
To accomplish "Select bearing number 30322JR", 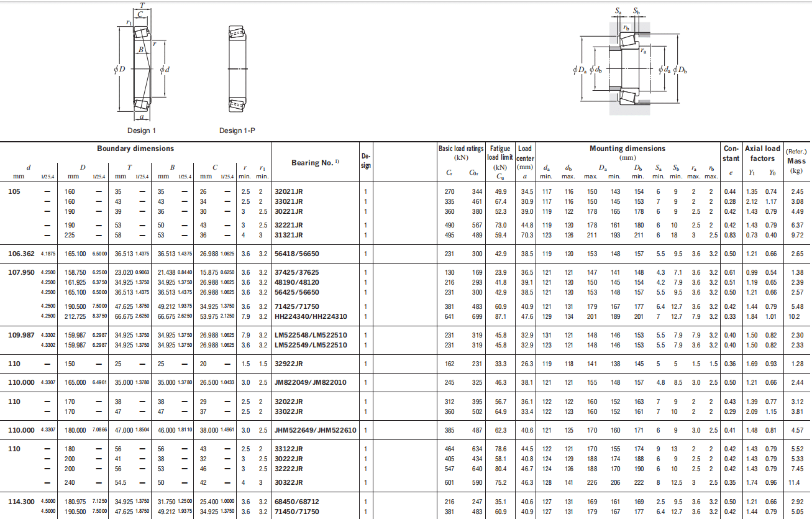I will tap(289, 482).
